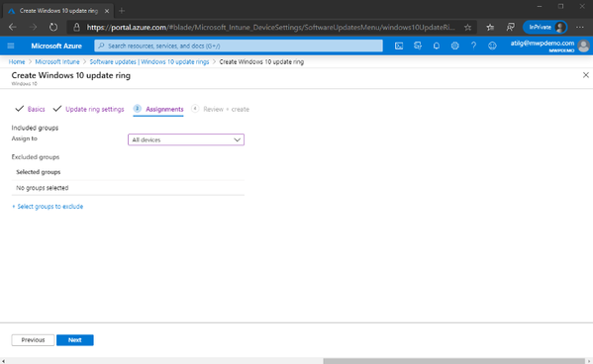The image size is (593, 364).
Task: Open the Directory and subscription filter icon
Action: point(418,45)
